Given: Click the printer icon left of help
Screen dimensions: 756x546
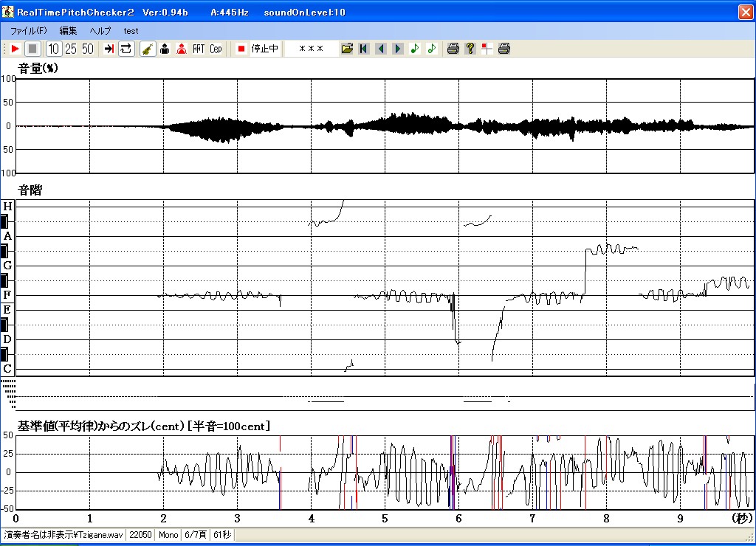Looking at the screenshot, I should coord(453,49).
